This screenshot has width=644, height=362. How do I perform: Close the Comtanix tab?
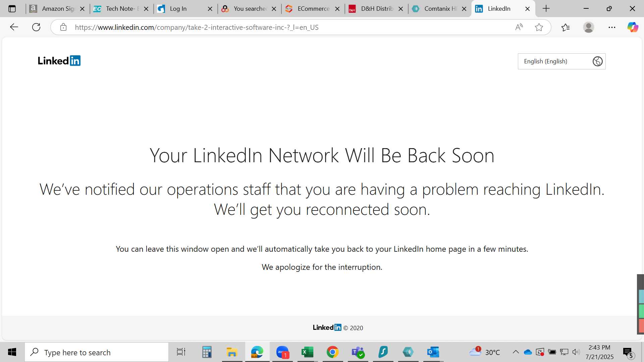click(464, 9)
